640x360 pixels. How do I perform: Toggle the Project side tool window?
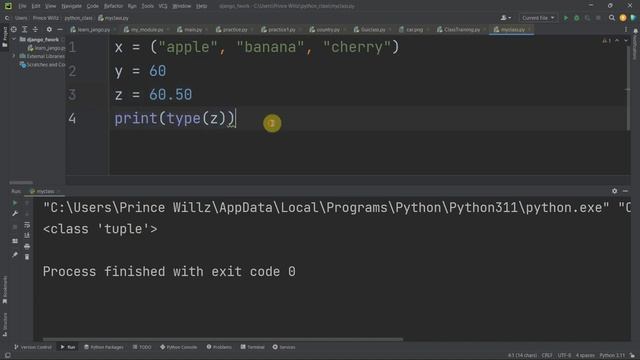coord(5,37)
